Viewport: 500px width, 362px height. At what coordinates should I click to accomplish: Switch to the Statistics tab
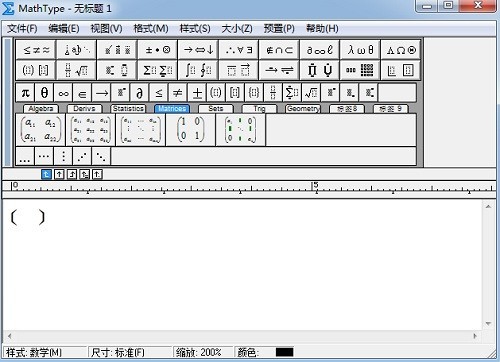click(x=128, y=109)
